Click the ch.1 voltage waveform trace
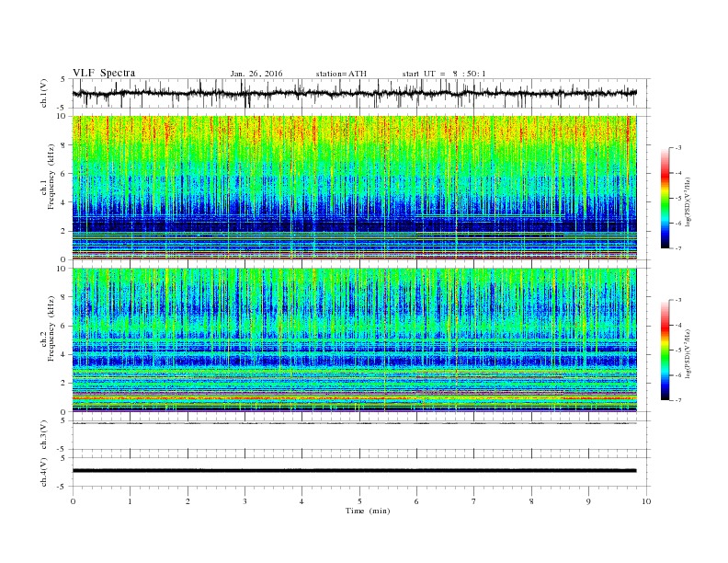The height and width of the screenshot is (563, 728). tap(354, 93)
